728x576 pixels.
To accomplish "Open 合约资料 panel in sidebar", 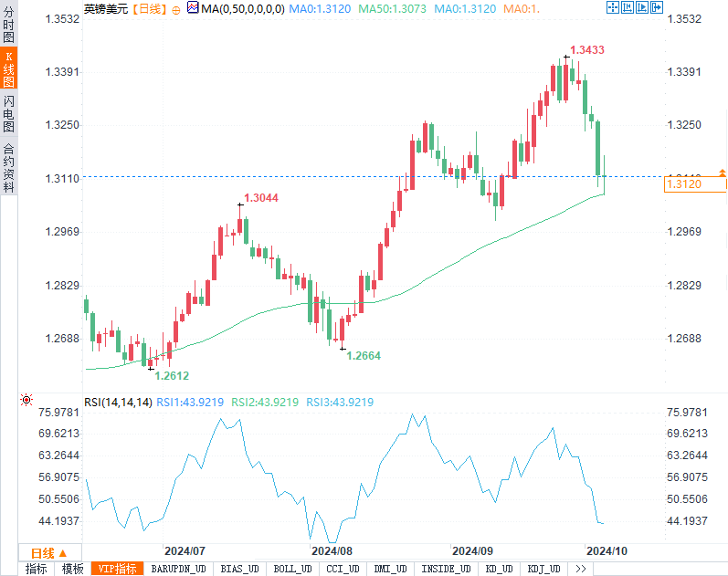I will click(8, 168).
